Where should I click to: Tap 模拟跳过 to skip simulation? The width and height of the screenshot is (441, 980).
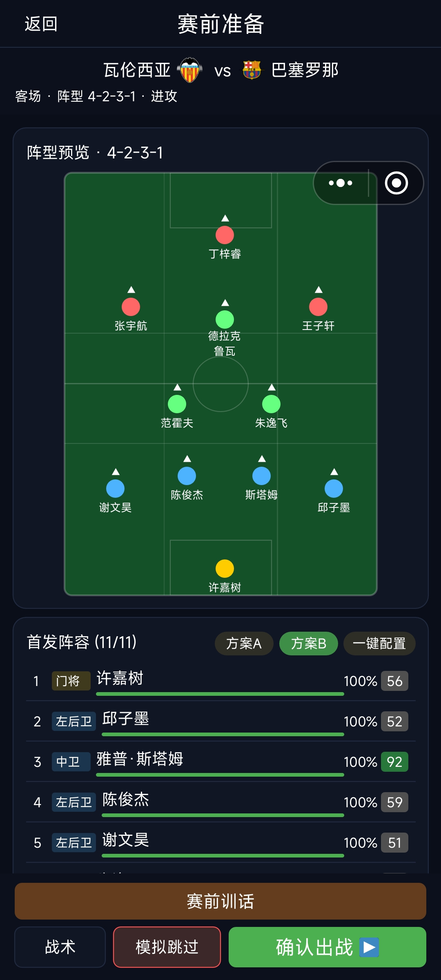167,947
